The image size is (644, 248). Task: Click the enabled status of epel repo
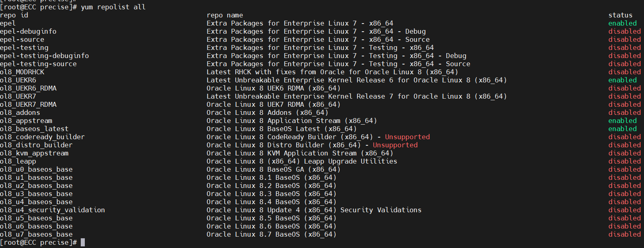point(622,23)
